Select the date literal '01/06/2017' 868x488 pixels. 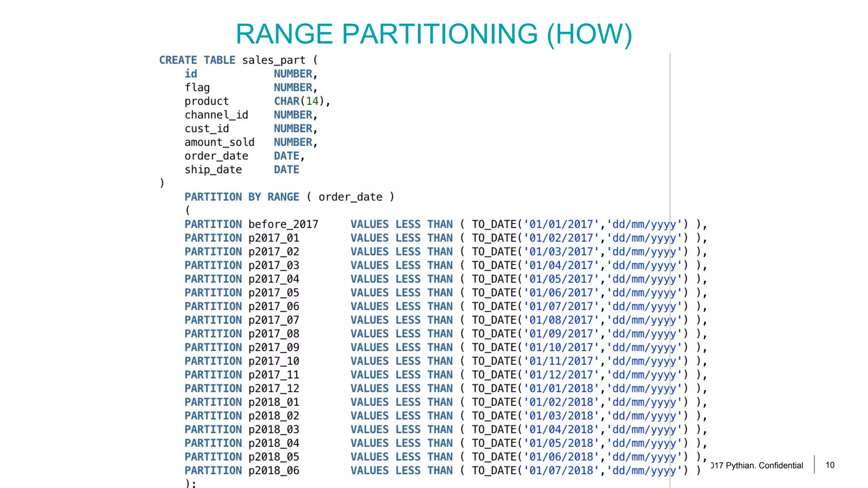pyautogui.click(x=561, y=293)
